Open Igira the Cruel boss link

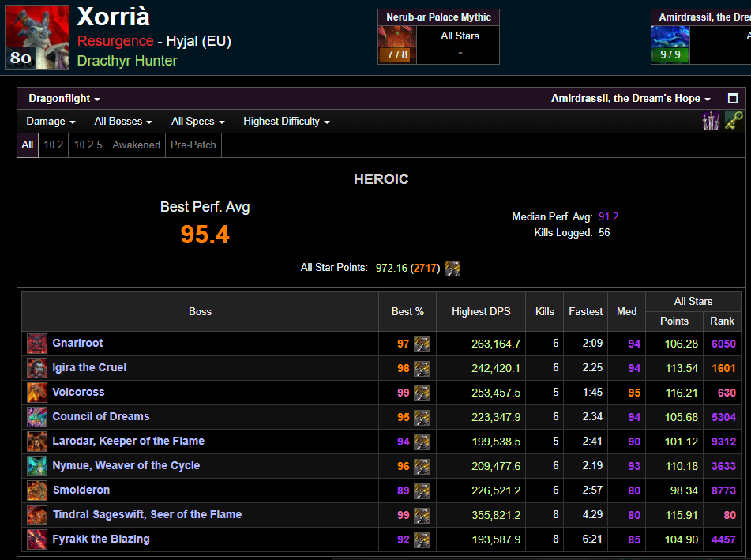tap(89, 367)
